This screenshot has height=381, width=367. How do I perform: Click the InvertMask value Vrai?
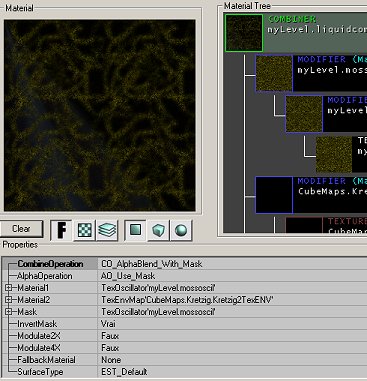(x=108, y=324)
